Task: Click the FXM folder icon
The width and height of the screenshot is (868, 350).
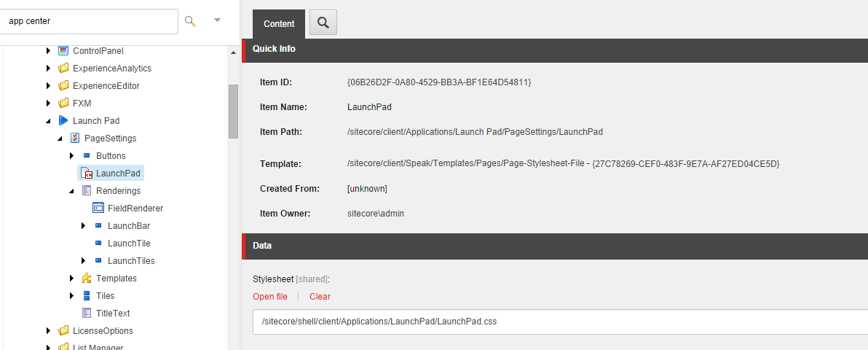Action: (63, 103)
